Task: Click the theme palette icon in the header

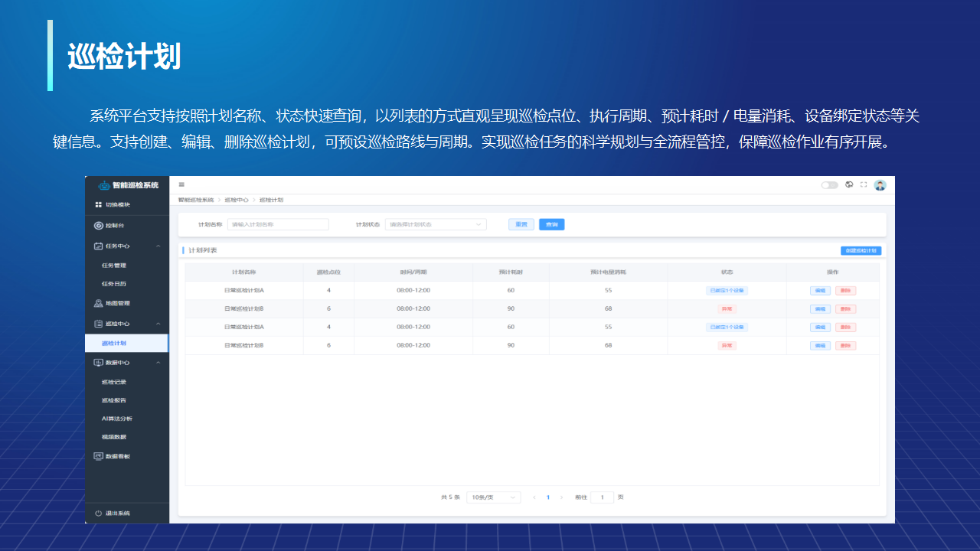Action: pyautogui.click(x=850, y=184)
